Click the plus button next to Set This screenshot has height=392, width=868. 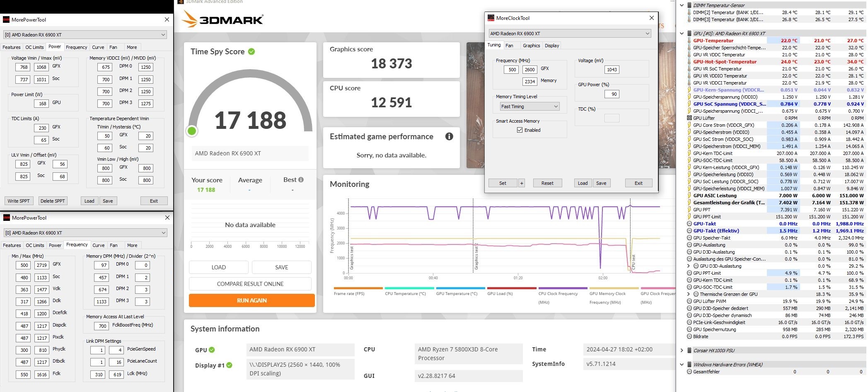click(x=522, y=183)
